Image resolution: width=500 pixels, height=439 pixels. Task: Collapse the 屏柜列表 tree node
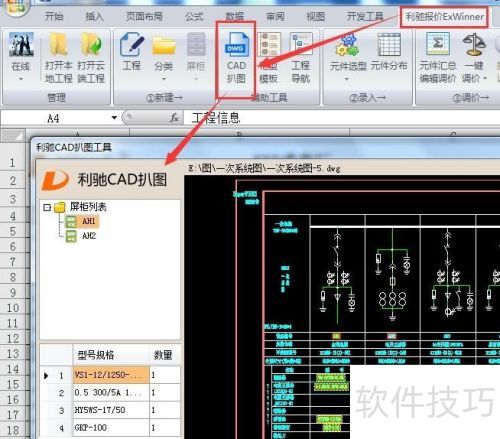coord(47,207)
